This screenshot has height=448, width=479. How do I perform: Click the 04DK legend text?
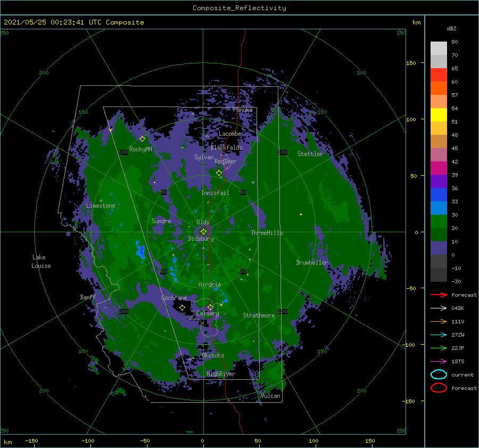tap(458, 308)
